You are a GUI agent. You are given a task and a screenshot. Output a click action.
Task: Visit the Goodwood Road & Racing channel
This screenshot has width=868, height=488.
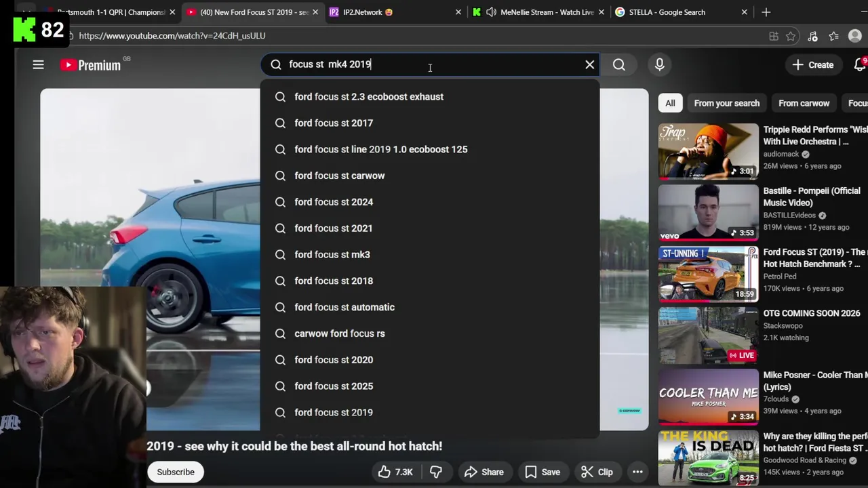(x=806, y=460)
